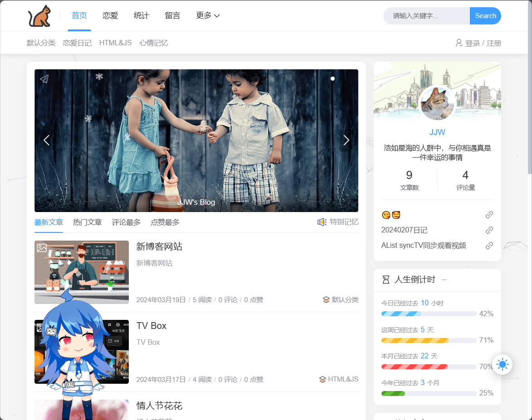Click the link icon next to 20240207日记
Screen dimensions: 532x420
[x=489, y=230]
